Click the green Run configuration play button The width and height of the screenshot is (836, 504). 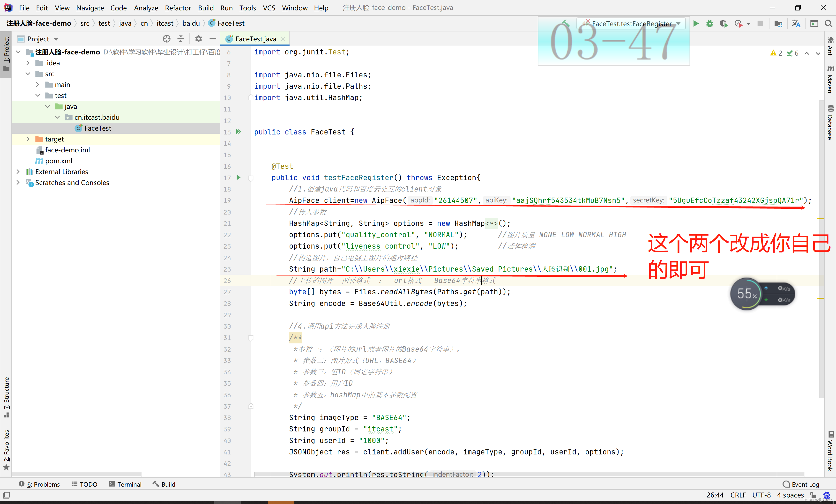coord(694,23)
